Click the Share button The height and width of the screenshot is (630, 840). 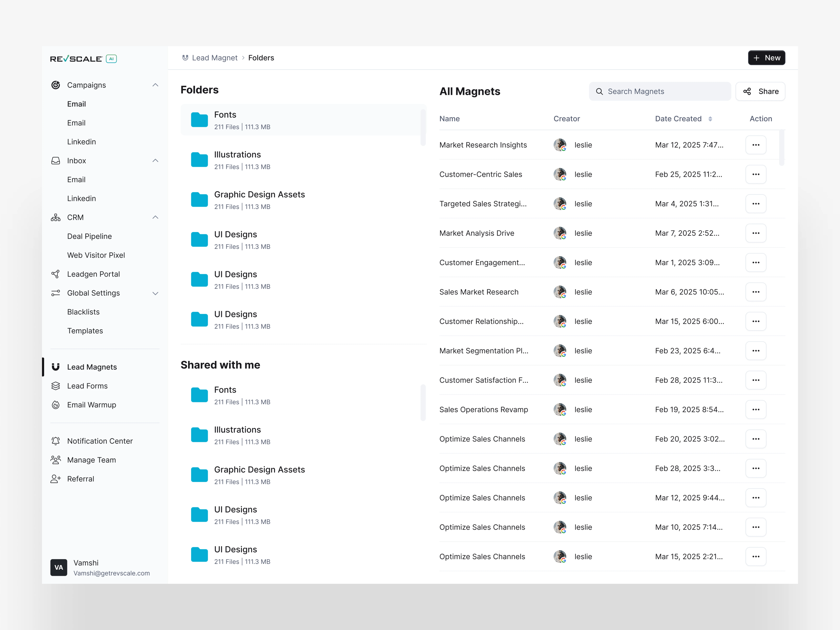click(x=760, y=91)
